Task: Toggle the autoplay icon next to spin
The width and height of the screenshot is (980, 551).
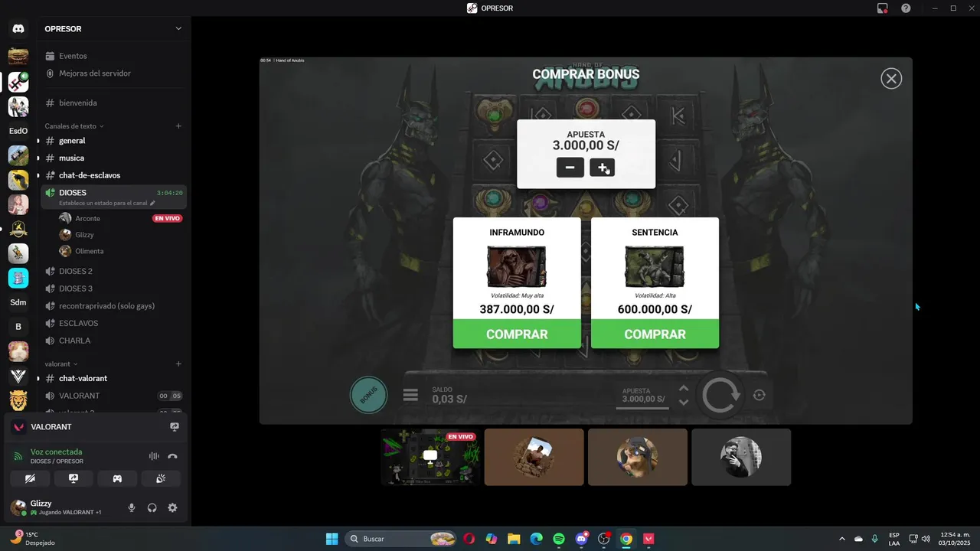Action: pyautogui.click(x=759, y=395)
